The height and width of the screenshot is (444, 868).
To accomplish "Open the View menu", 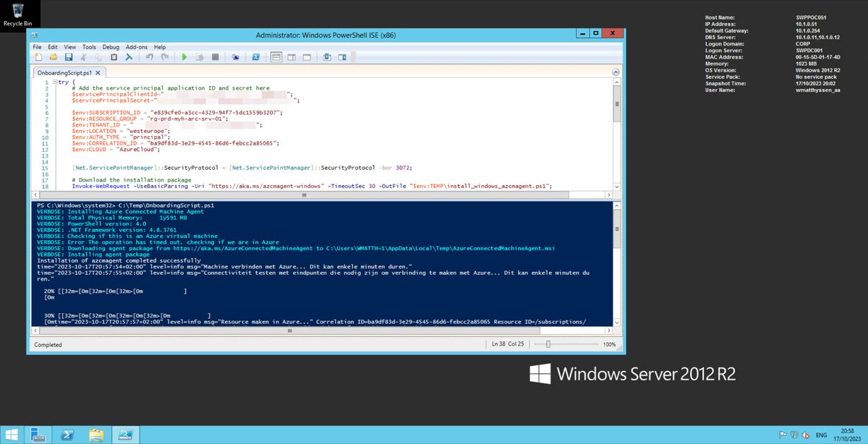I will (70, 46).
